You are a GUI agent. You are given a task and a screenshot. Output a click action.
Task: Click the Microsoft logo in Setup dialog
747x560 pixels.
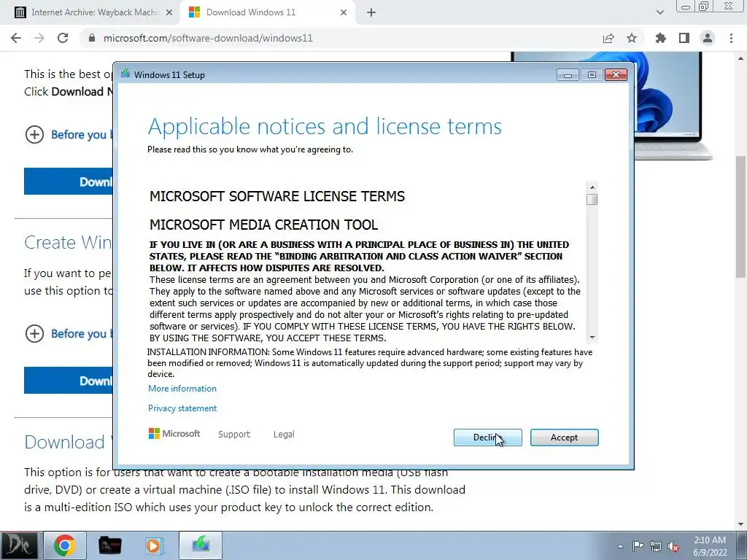pyautogui.click(x=174, y=434)
